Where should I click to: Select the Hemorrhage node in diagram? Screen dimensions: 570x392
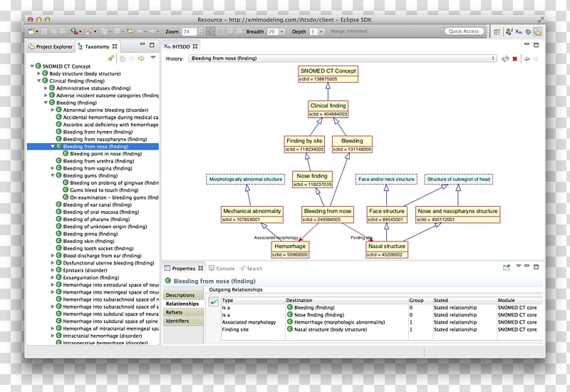[290, 250]
